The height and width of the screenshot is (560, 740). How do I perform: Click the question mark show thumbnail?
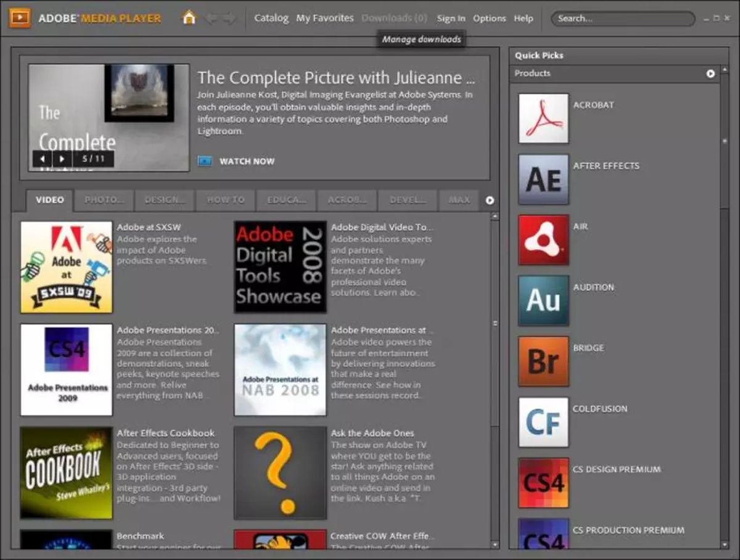(x=281, y=473)
